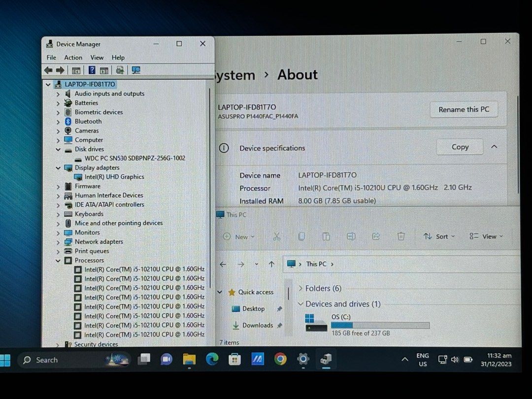Click the Help icon in Device Manager toolbar
Image resolution: width=532 pixels, height=399 pixels.
tap(92, 70)
